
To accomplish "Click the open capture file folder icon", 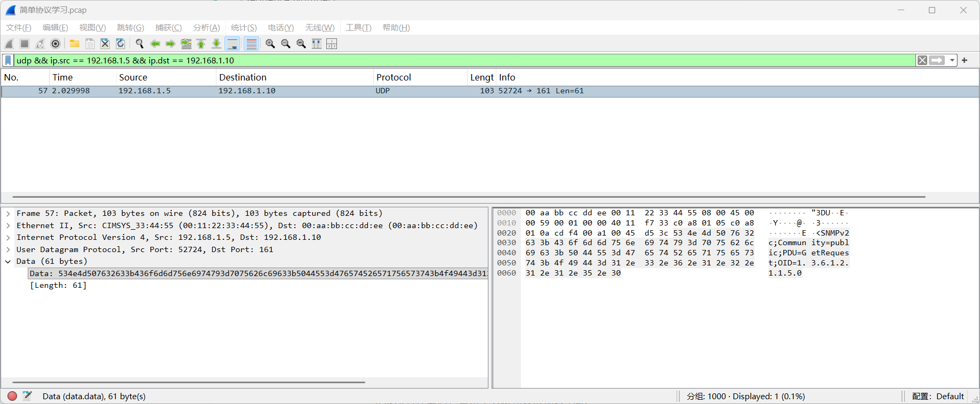I will pos(75,44).
